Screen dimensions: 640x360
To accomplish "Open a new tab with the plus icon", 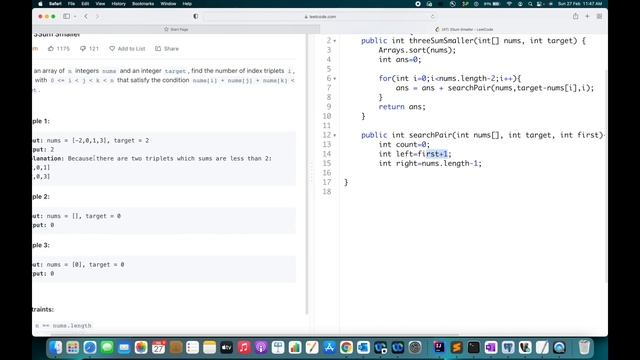I will pyautogui.click(x=587, y=16).
